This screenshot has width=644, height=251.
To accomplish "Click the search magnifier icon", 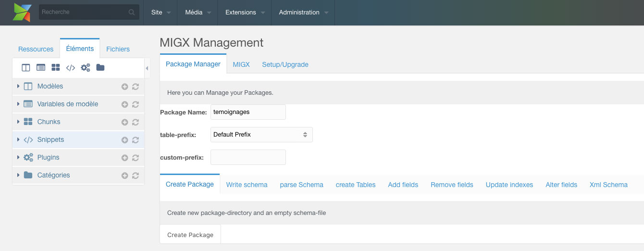I will coord(132,13).
